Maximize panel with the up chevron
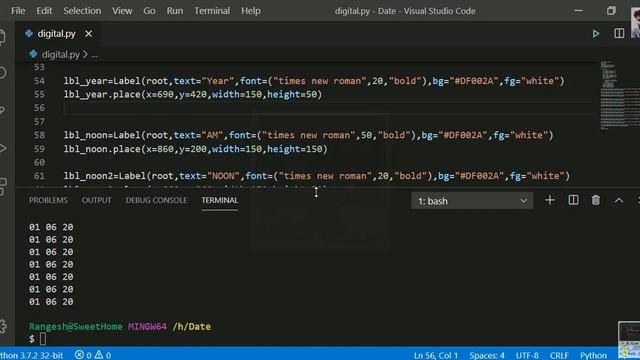This screenshot has width=640, height=360. coord(619,200)
